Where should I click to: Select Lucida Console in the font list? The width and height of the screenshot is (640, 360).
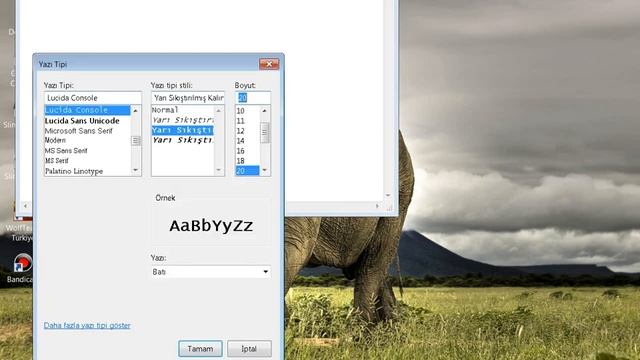coord(87,110)
